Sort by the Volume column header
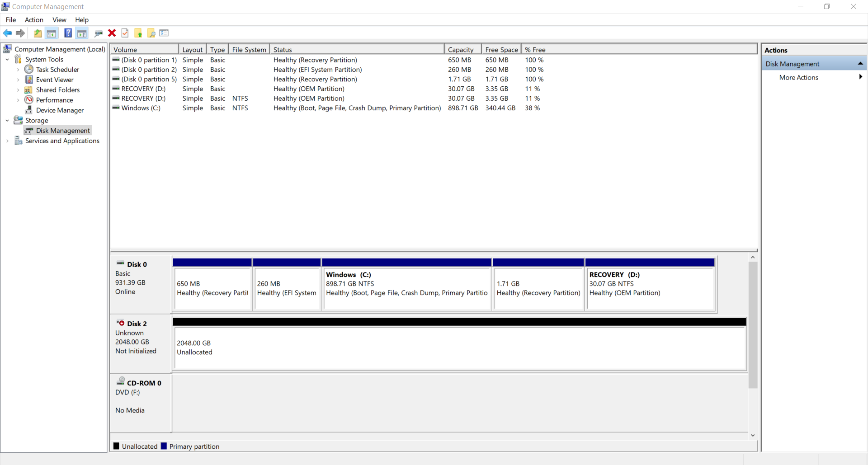The height and width of the screenshot is (465, 868). click(145, 49)
